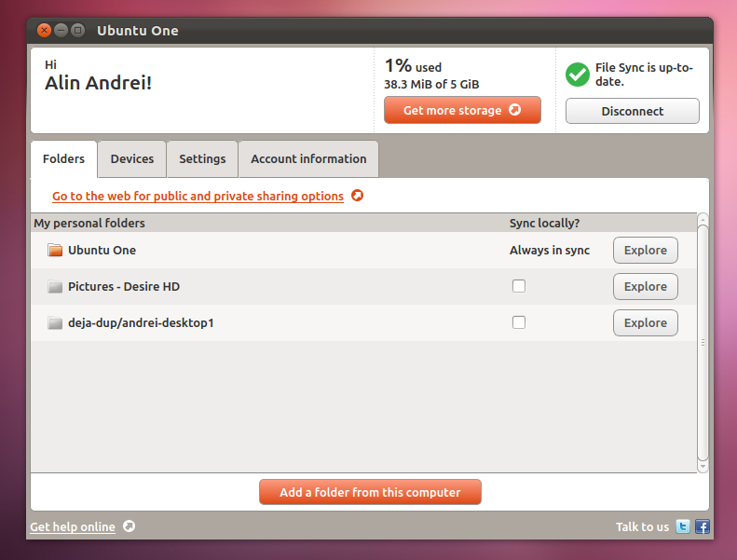Select the deja-dup/andrei-desktop1 row text
This screenshot has height=560, width=737.
[141, 323]
